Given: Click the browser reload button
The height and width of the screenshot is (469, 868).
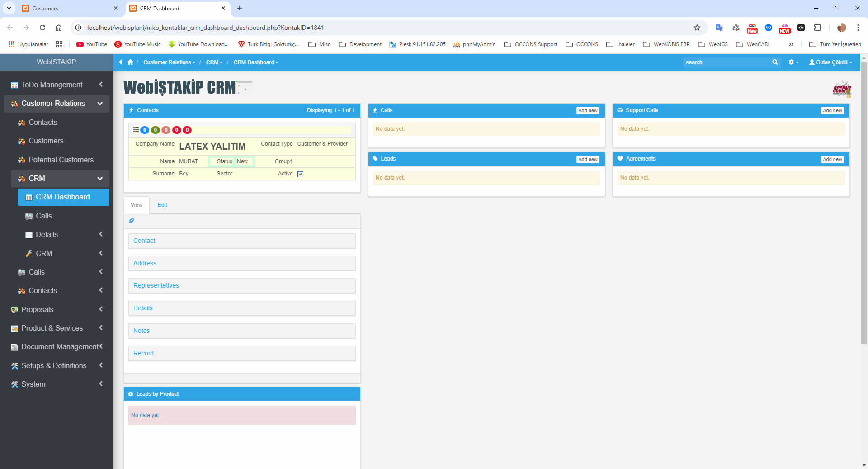Looking at the screenshot, I should [x=42, y=28].
